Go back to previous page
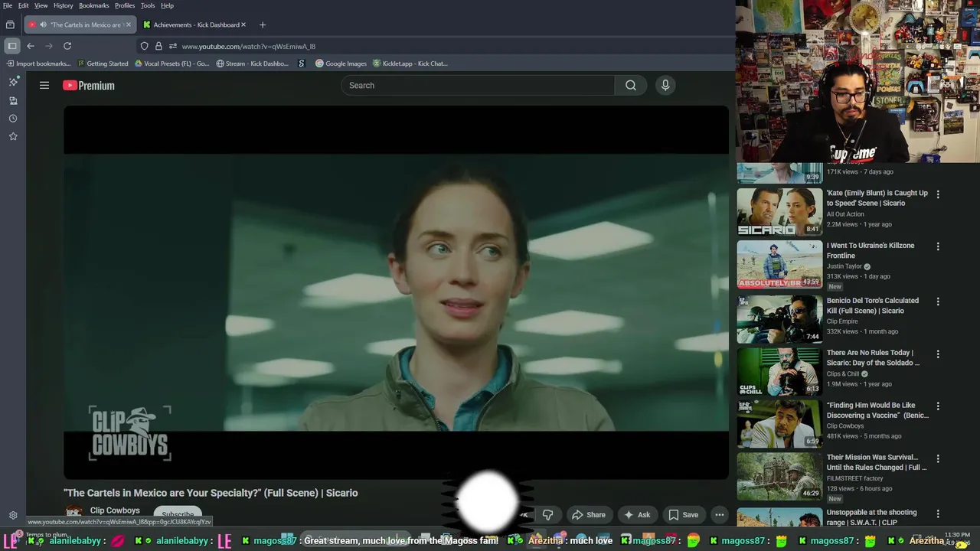The image size is (980, 551). coord(31,46)
